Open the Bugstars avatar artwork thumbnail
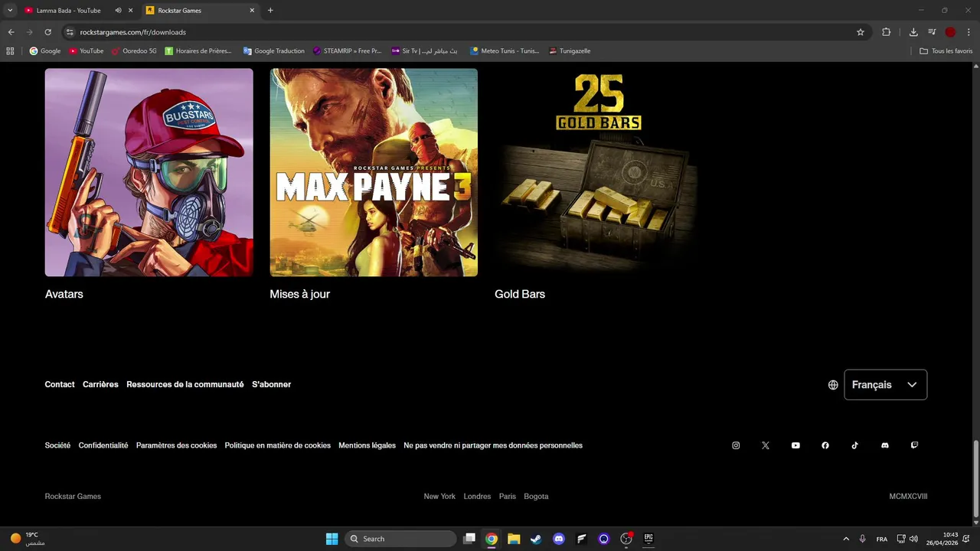Screen dimensions: 980x551 click(149, 172)
